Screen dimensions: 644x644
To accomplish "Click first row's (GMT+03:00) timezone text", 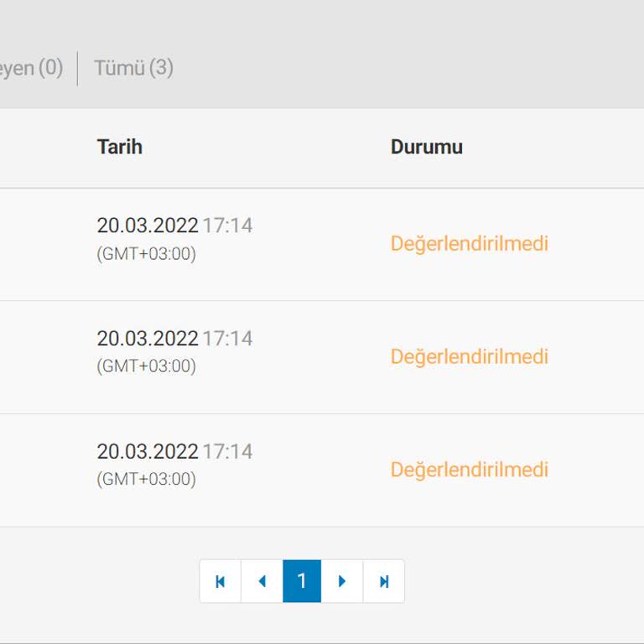I will coord(147,253).
